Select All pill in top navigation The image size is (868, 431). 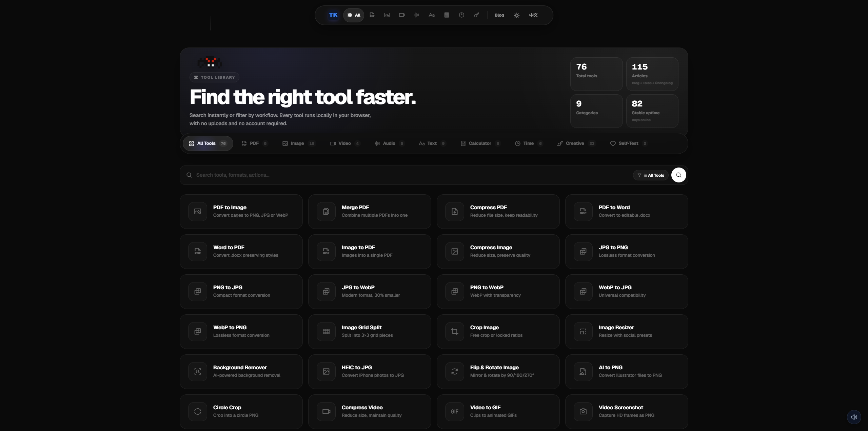point(354,15)
